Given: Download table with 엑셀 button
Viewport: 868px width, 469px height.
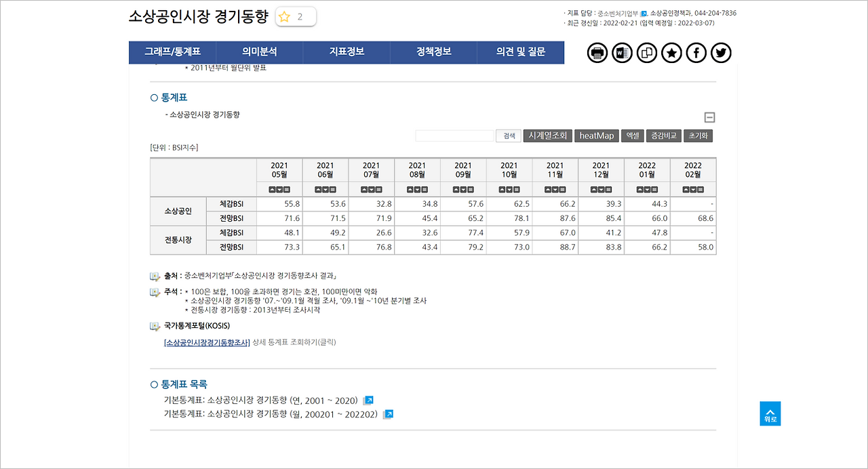Looking at the screenshot, I should (633, 136).
